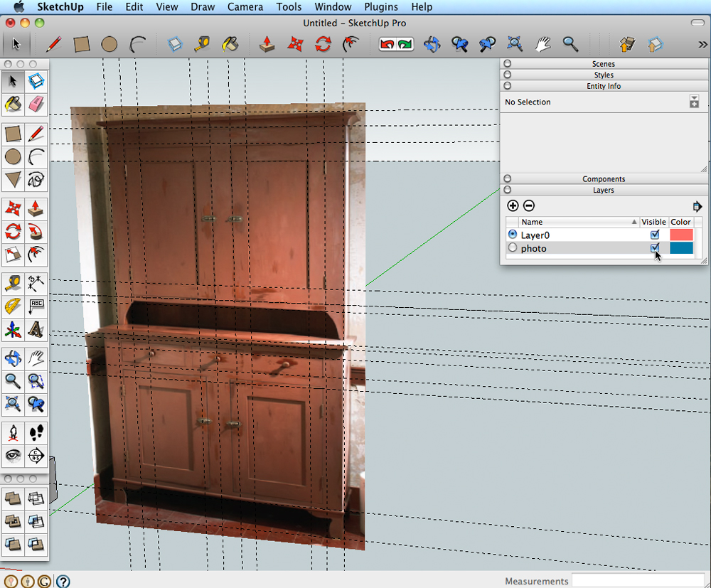Select the Paint Bucket tool in left palette
The image size is (711, 588).
tap(13, 105)
